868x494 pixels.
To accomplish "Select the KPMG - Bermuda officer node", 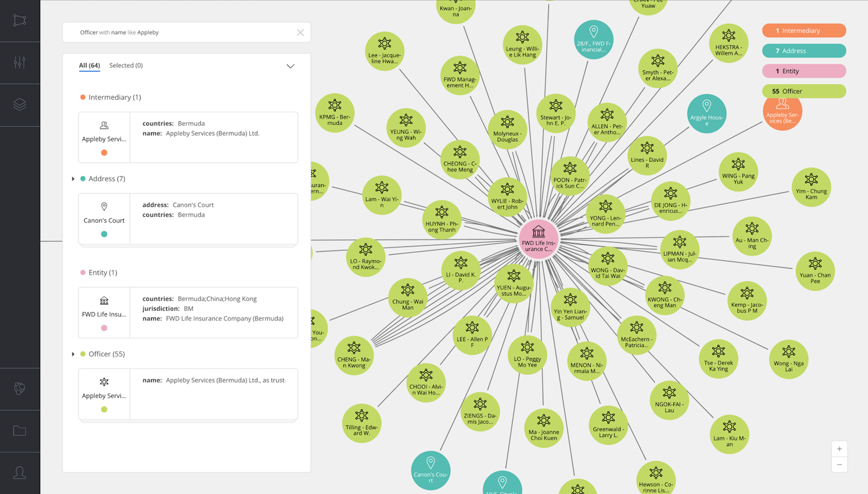I will coord(335,113).
